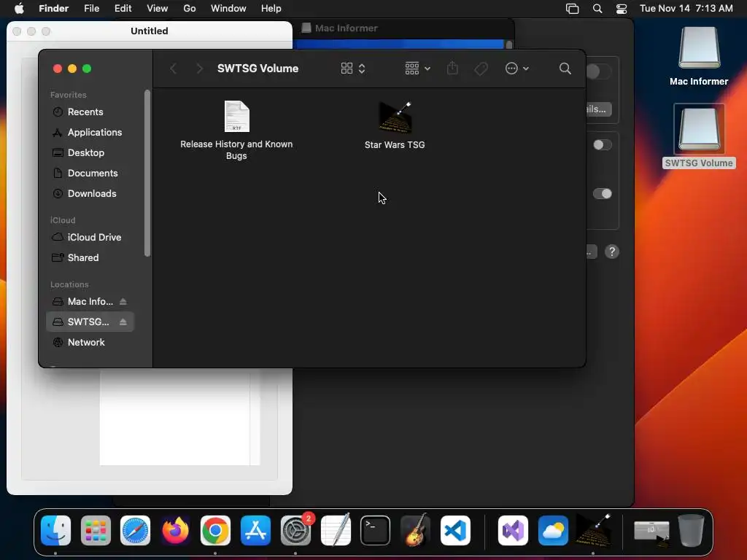This screenshot has height=560, width=747.
Task: Launch GarageBand from the Dock
Action: 415,531
